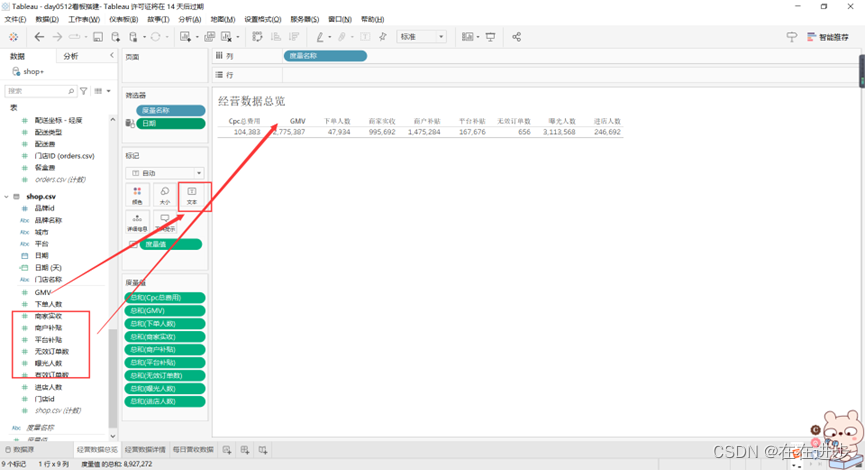Open the 设置格式(O) menu
865x470 pixels.
point(263,19)
